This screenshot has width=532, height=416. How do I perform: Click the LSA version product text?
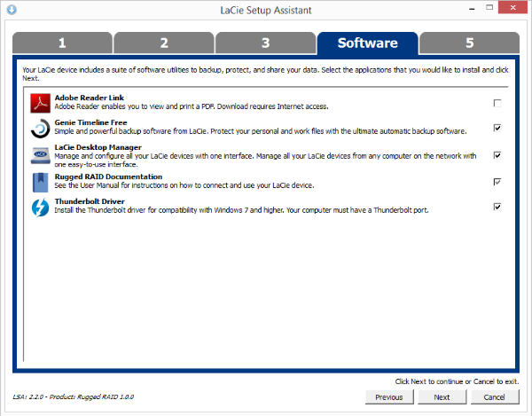pyautogui.click(x=74, y=396)
